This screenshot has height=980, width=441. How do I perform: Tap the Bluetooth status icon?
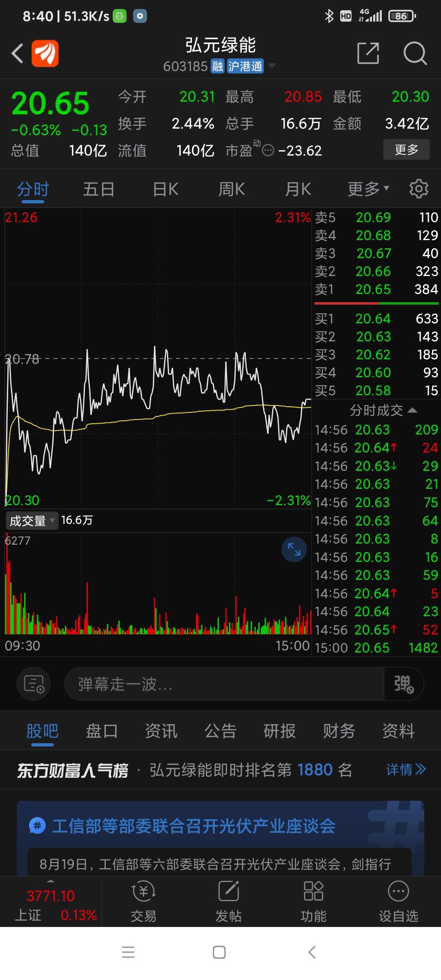[329, 16]
